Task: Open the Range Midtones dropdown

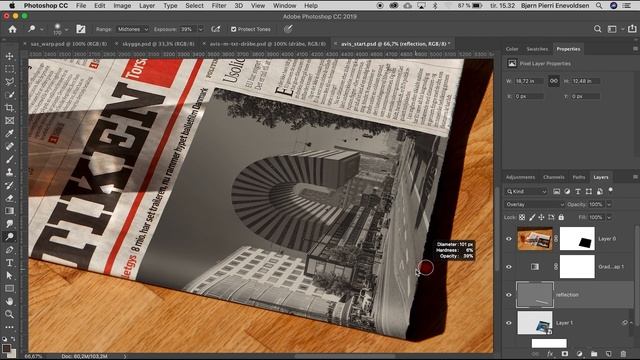Action: pyautogui.click(x=133, y=29)
